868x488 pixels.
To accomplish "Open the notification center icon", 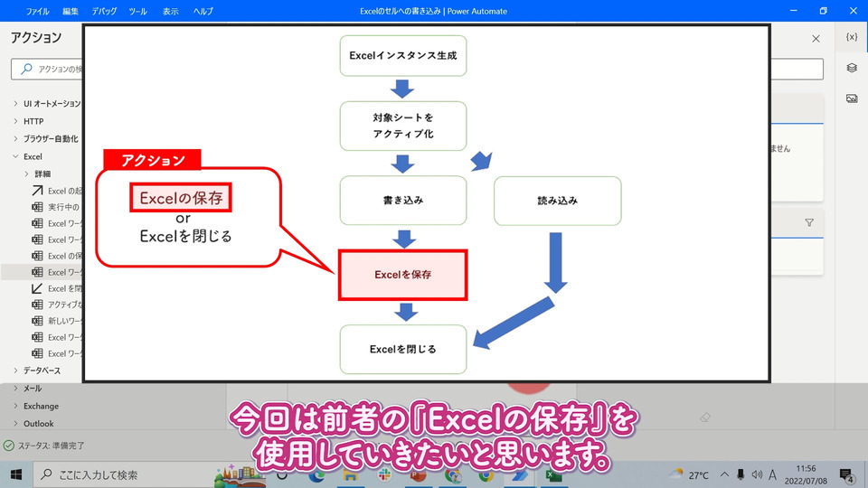I will click(846, 474).
